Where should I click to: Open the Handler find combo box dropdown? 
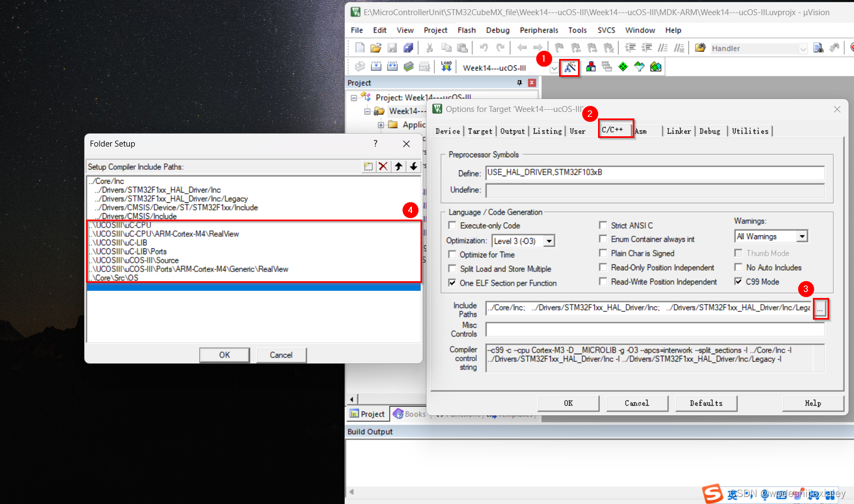(x=803, y=49)
